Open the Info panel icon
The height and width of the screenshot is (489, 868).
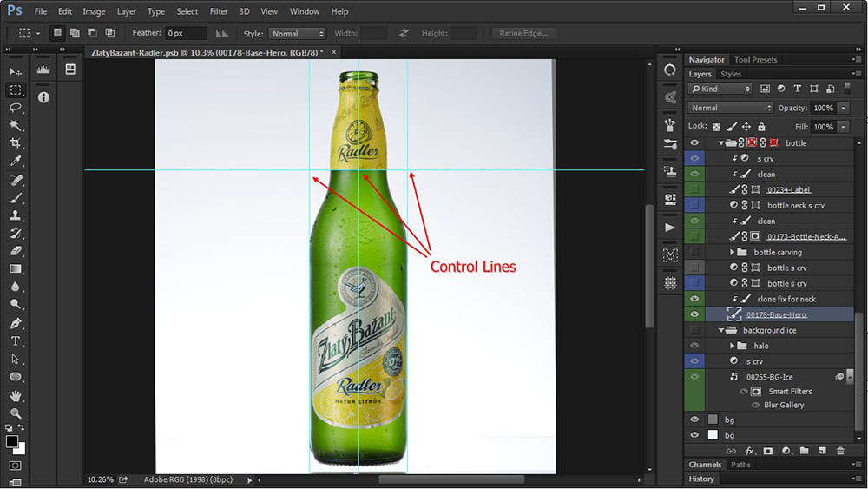[x=43, y=97]
